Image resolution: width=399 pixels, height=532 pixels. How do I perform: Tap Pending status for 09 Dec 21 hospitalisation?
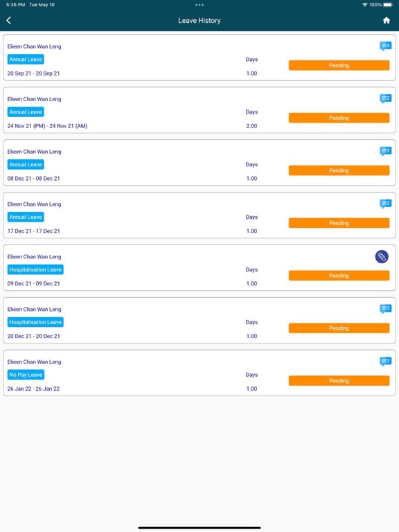339,276
